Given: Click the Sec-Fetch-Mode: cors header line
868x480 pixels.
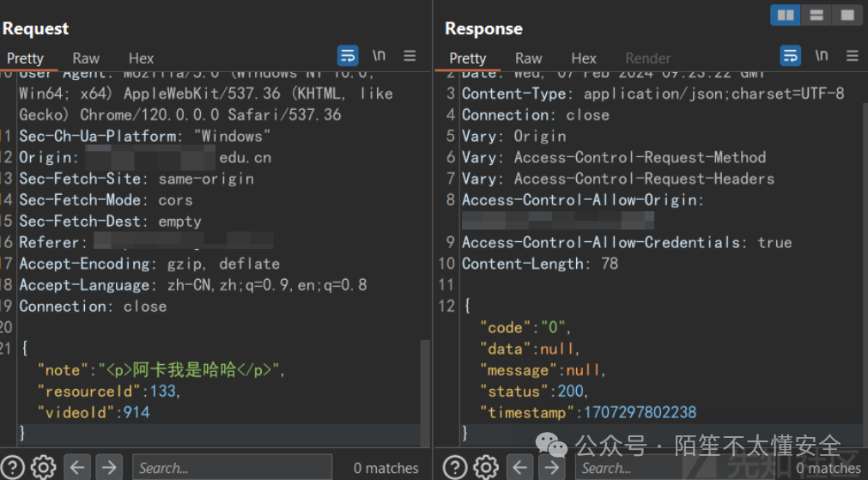Looking at the screenshot, I should (106, 200).
